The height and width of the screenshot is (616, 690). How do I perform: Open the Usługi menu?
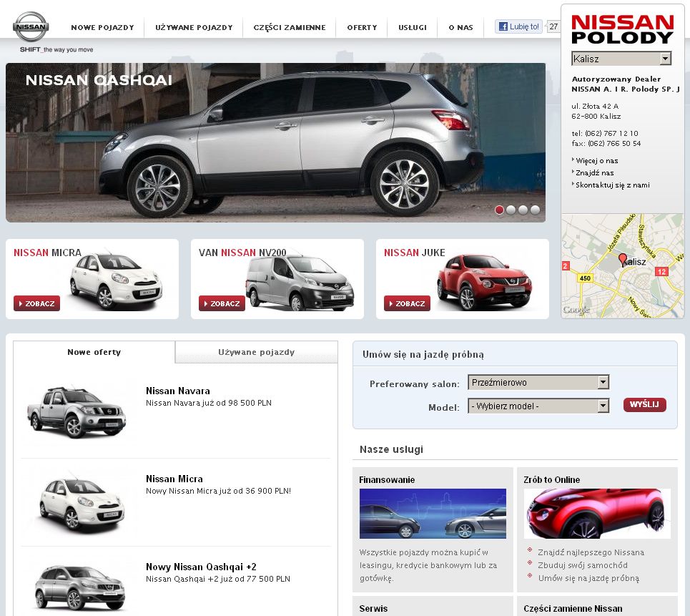(x=413, y=27)
